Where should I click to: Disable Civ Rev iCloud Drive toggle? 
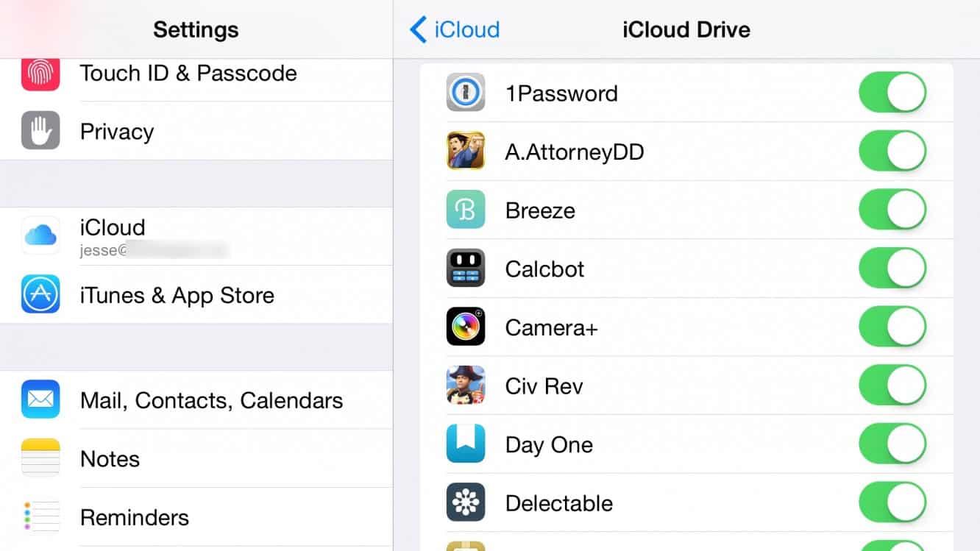[892, 385]
